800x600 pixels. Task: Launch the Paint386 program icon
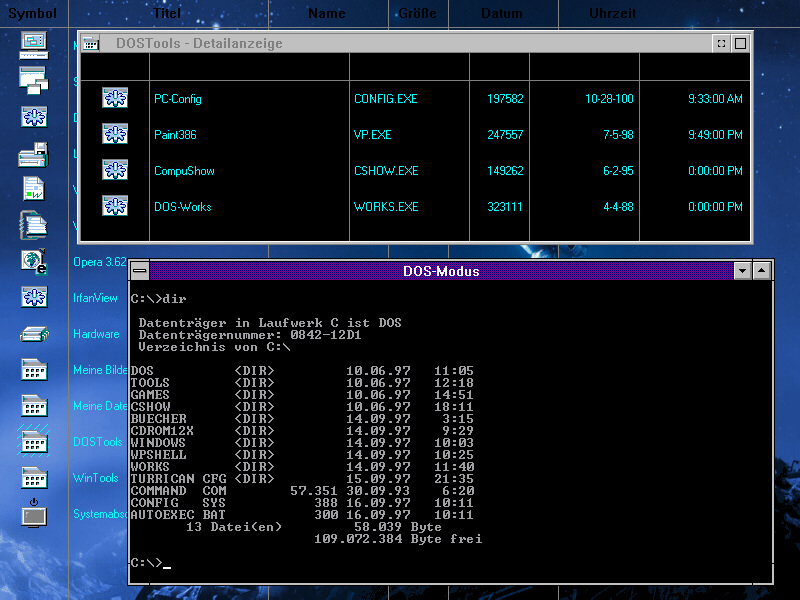pos(115,134)
